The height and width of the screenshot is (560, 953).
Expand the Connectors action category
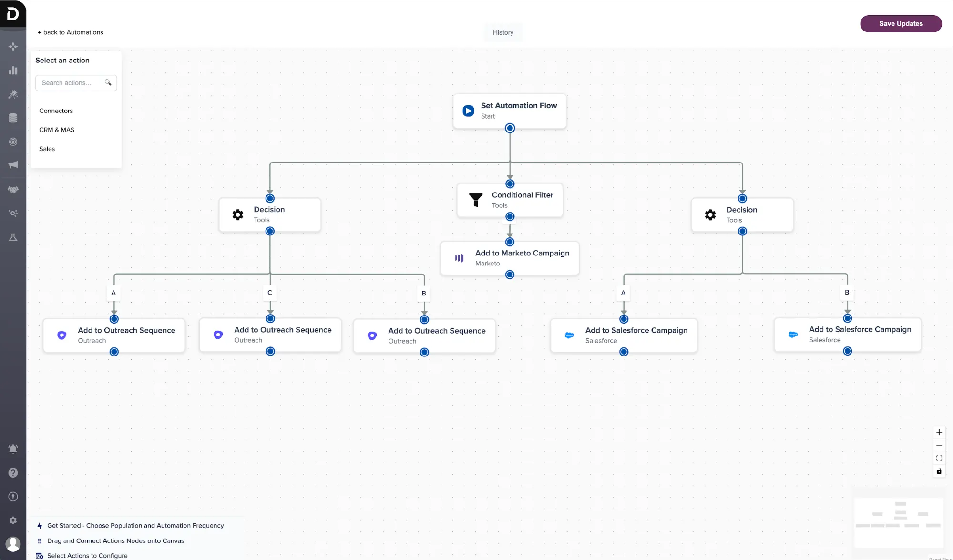click(x=56, y=111)
